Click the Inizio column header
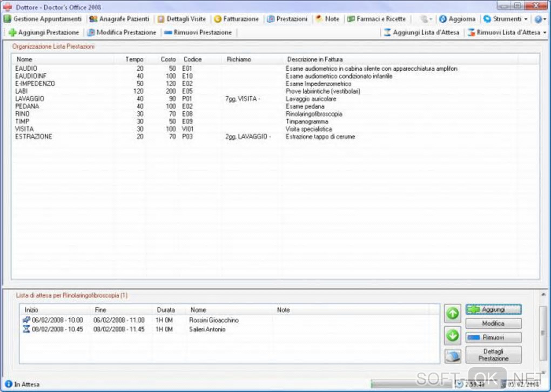Viewport: 551px width, 392px height. point(56,310)
